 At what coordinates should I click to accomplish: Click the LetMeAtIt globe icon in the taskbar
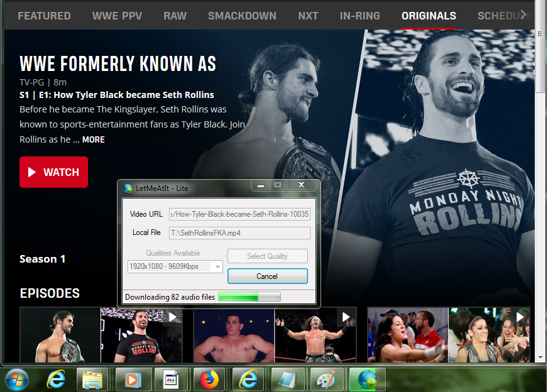tap(366, 379)
